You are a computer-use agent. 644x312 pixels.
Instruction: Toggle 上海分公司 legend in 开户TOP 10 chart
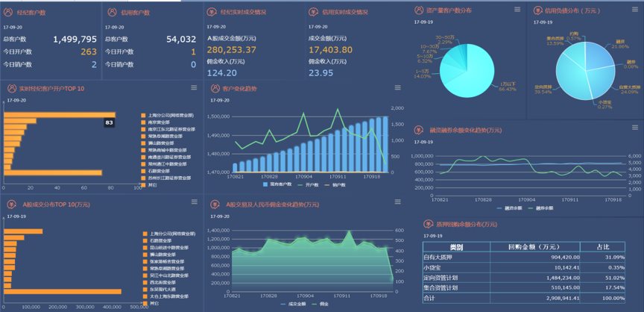[x=166, y=116]
